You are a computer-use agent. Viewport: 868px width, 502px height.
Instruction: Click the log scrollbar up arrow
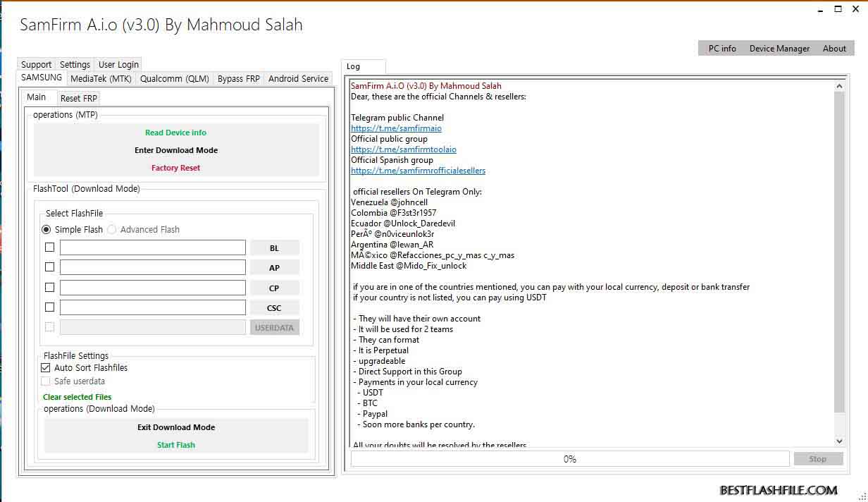839,86
